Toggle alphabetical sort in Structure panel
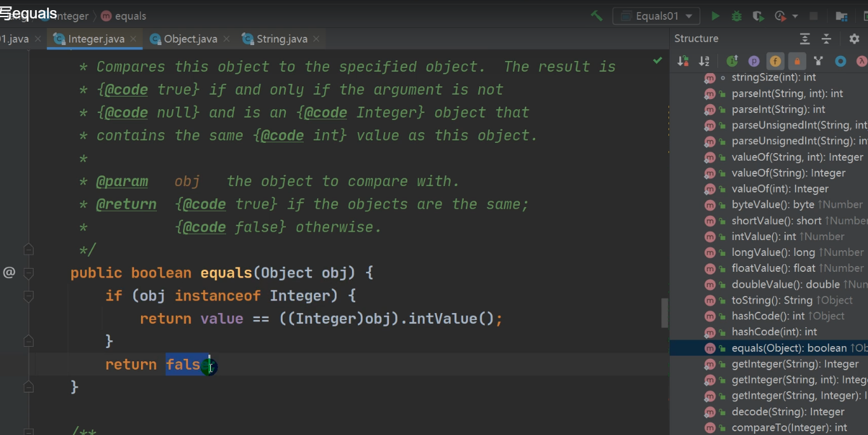 click(704, 61)
